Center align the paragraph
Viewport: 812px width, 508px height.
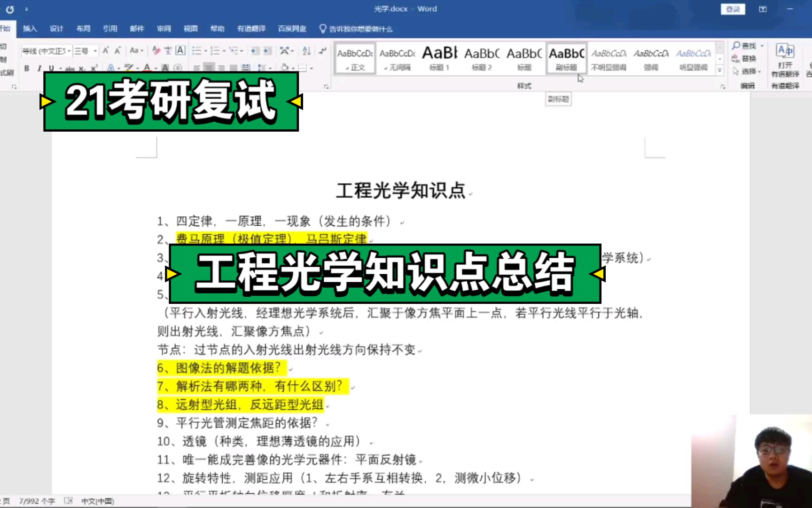click(209, 68)
